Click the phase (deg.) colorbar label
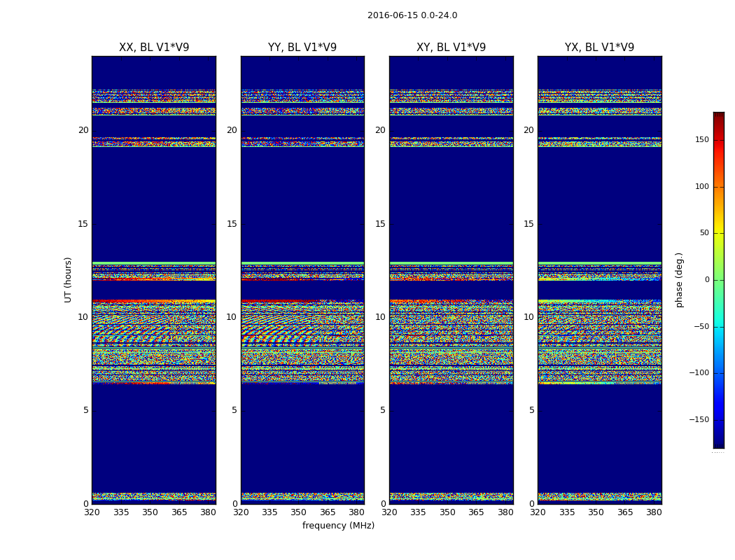This screenshot has width=735, height=560. coord(679,280)
